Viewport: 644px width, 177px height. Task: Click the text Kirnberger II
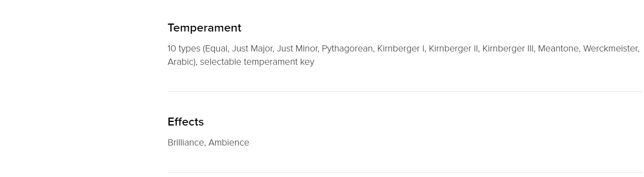coord(453,49)
